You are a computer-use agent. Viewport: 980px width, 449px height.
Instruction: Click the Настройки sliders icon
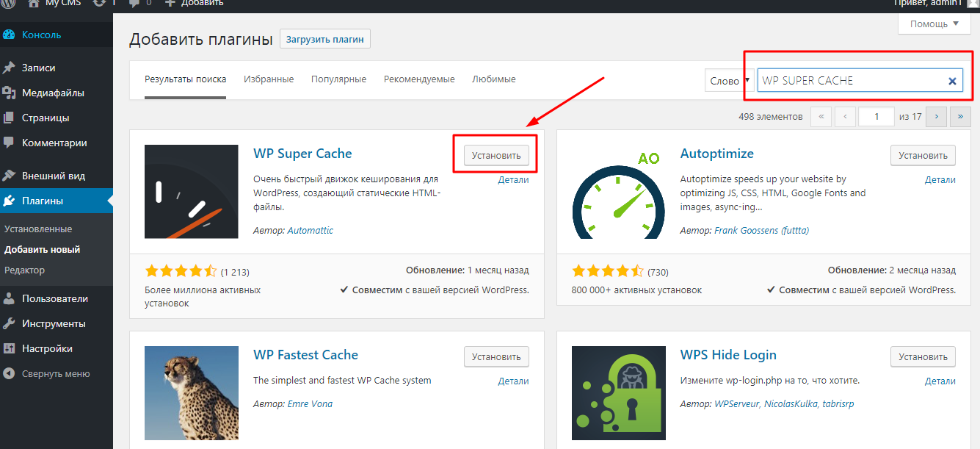click(10, 348)
